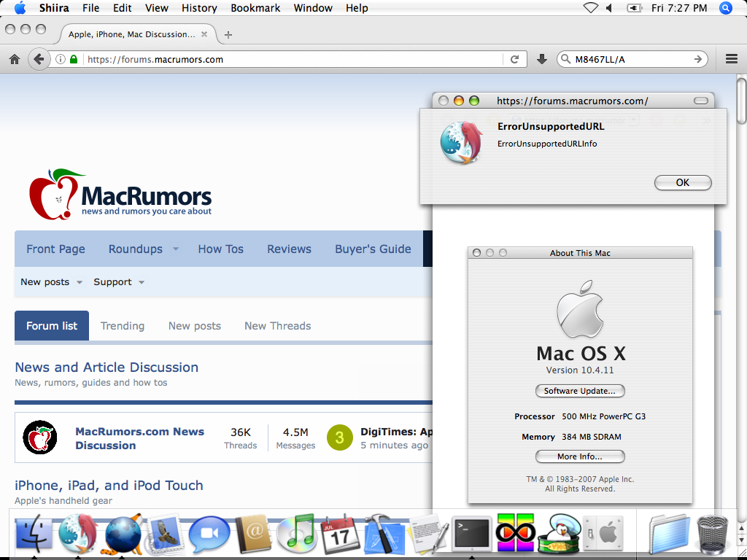The image size is (747, 560).
Task: Click More Info in About This Mac
Action: pyautogui.click(x=580, y=456)
